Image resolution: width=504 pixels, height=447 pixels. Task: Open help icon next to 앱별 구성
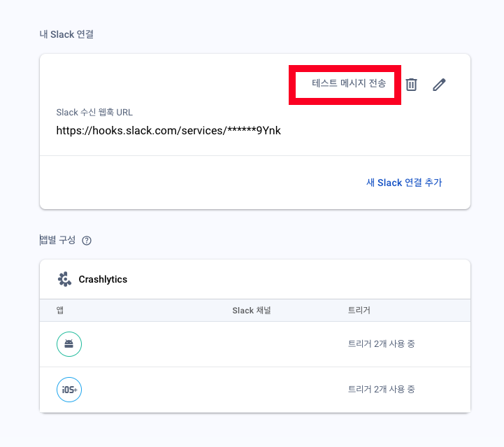coord(87,241)
